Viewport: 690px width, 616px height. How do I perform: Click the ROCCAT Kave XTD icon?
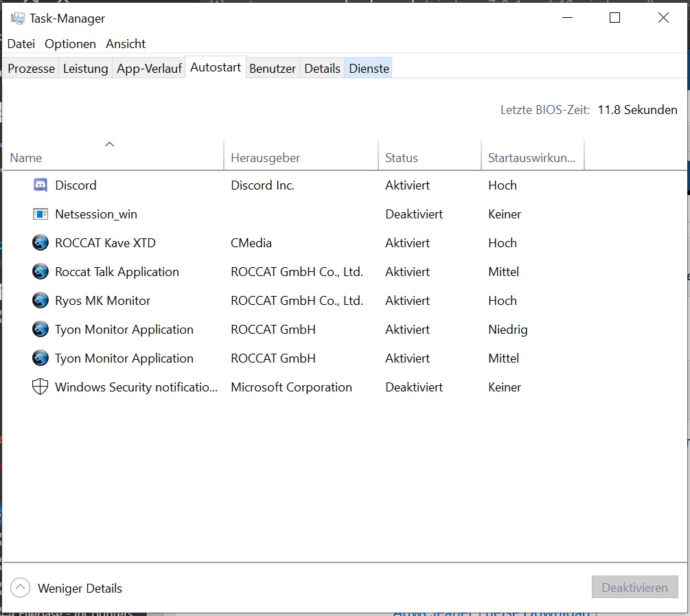[x=41, y=242]
